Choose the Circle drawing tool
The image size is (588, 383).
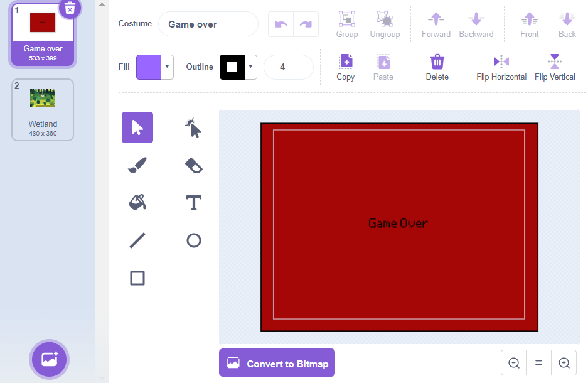[193, 240]
